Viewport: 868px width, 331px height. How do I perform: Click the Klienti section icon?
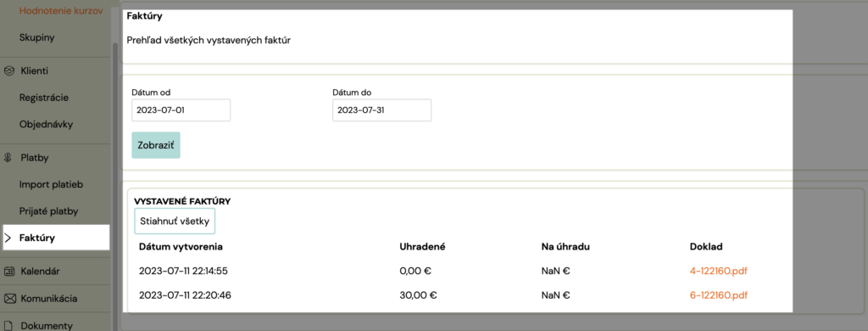pos(8,71)
